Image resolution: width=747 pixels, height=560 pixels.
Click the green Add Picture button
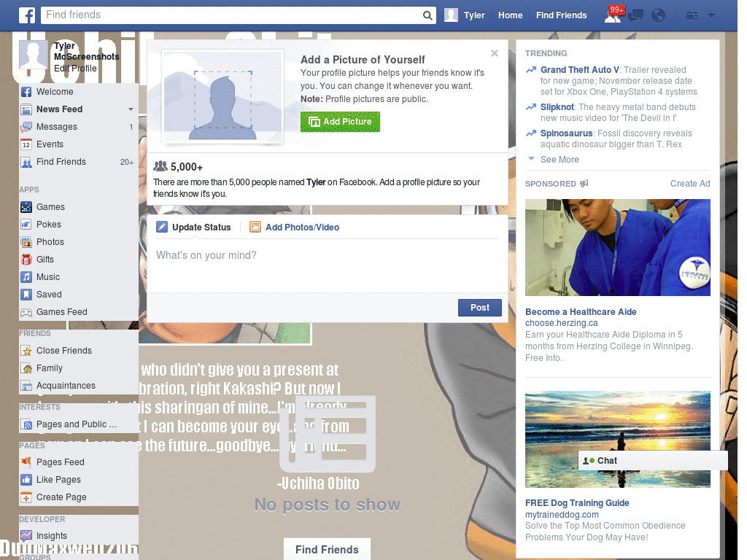coord(340,122)
